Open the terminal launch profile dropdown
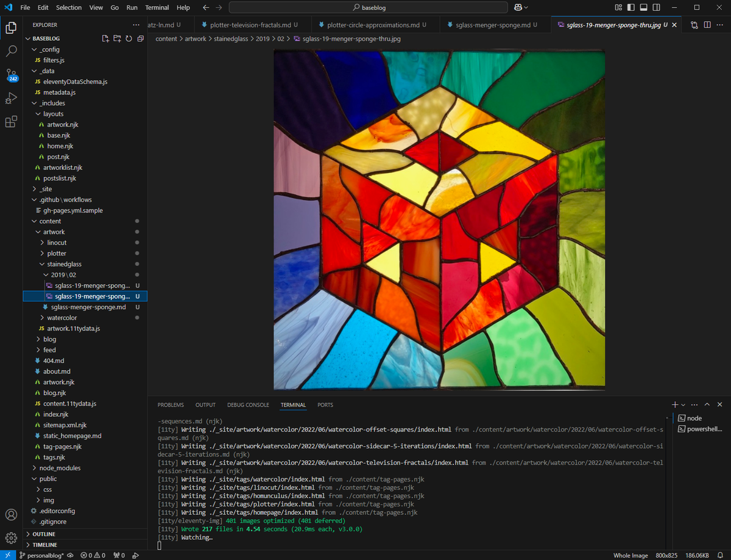Viewport: 731px width, 560px height. click(682, 404)
